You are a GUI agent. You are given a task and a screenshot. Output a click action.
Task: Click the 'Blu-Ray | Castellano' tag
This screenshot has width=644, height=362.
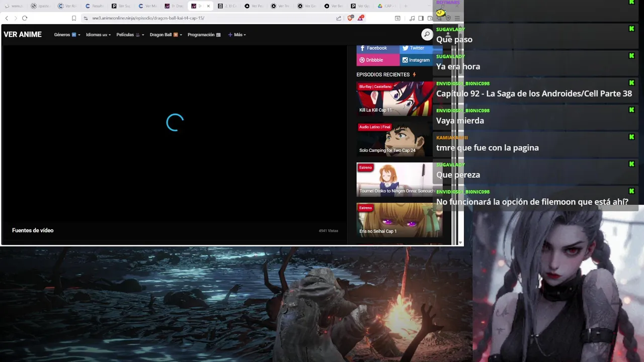pyautogui.click(x=375, y=86)
